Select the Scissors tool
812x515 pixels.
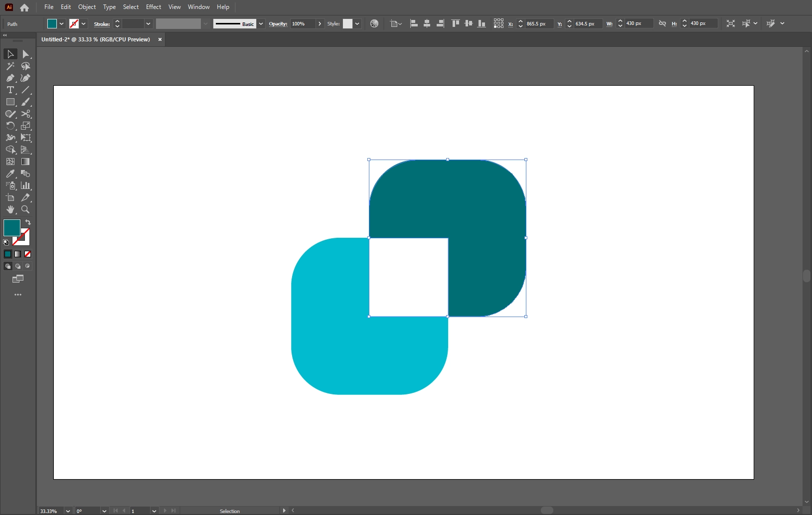26,114
